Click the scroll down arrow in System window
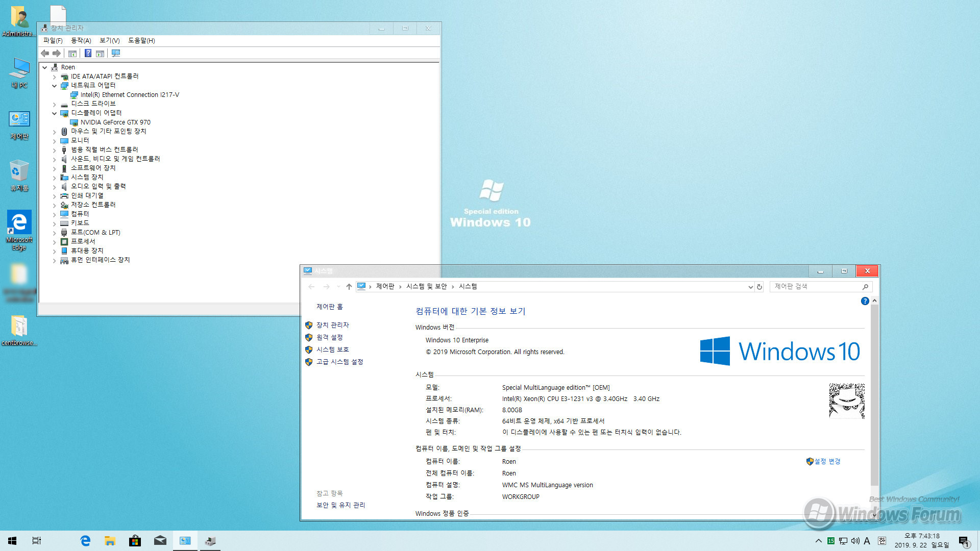This screenshot has width=980, height=551. click(874, 515)
